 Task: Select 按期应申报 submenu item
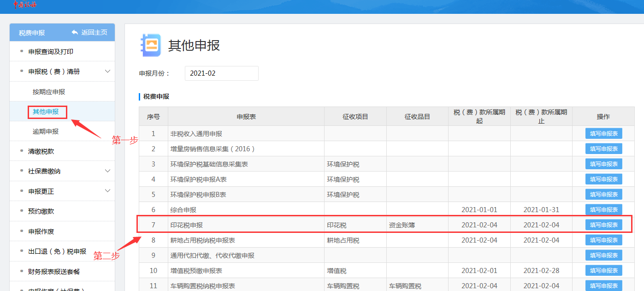tap(49, 92)
